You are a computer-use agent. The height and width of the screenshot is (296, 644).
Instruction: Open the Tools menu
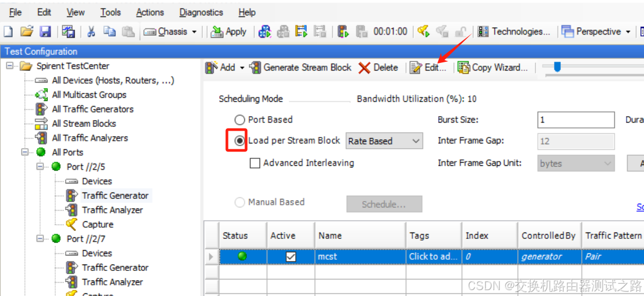point(110,12)
